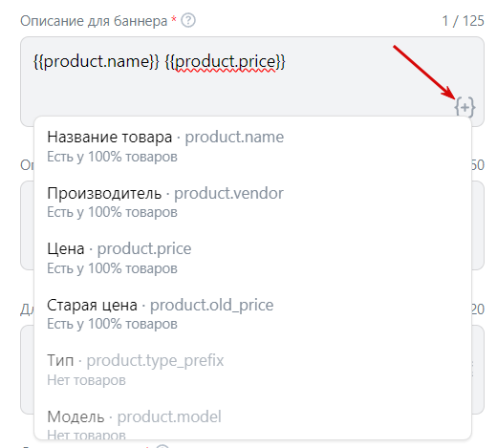
Task: Click the counter ending in "50"
Action: point(478,165)
